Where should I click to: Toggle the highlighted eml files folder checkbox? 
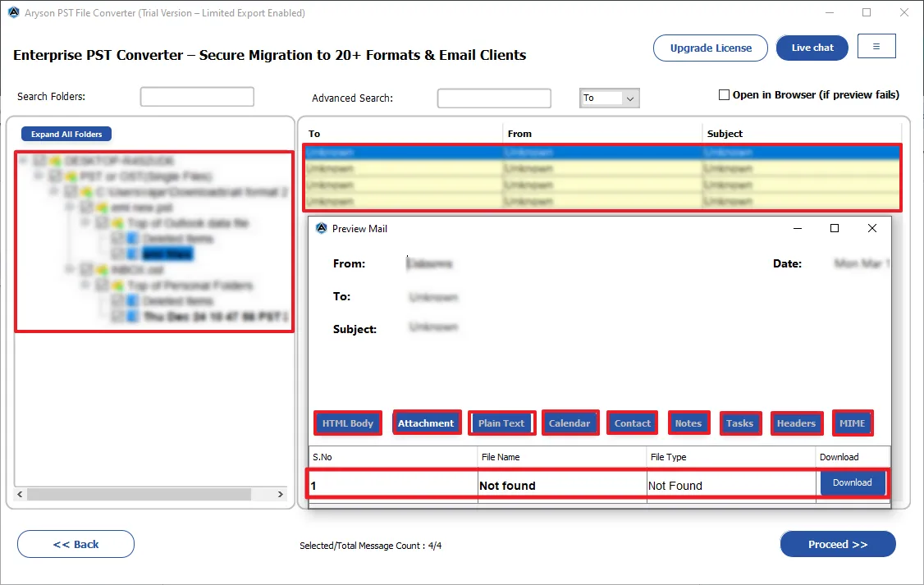coord(118,254)
